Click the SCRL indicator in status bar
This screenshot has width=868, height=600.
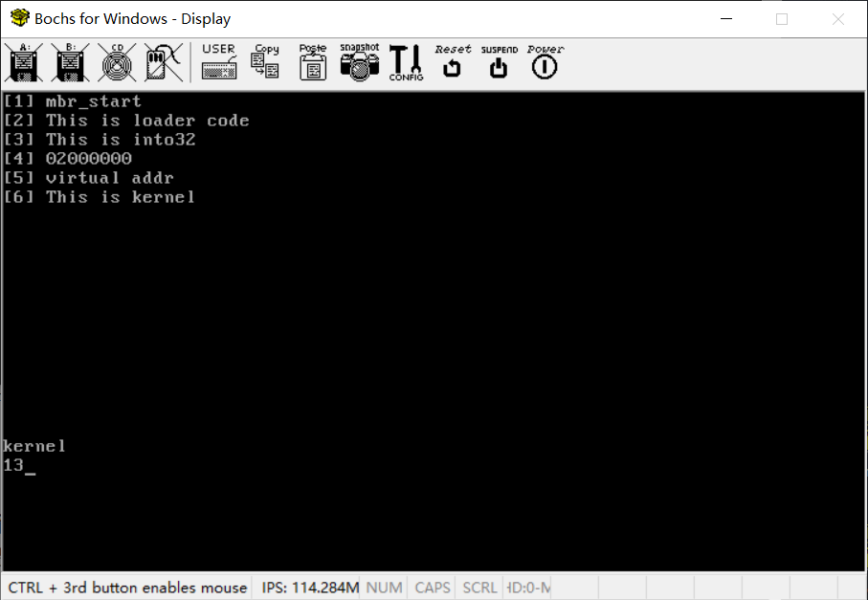[479, 588]
